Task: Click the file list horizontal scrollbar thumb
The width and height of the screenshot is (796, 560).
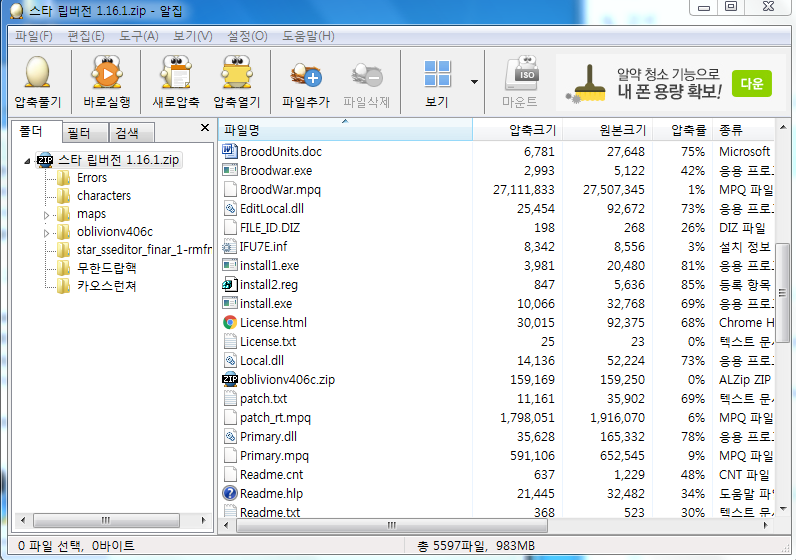Action: coord(392,525)
